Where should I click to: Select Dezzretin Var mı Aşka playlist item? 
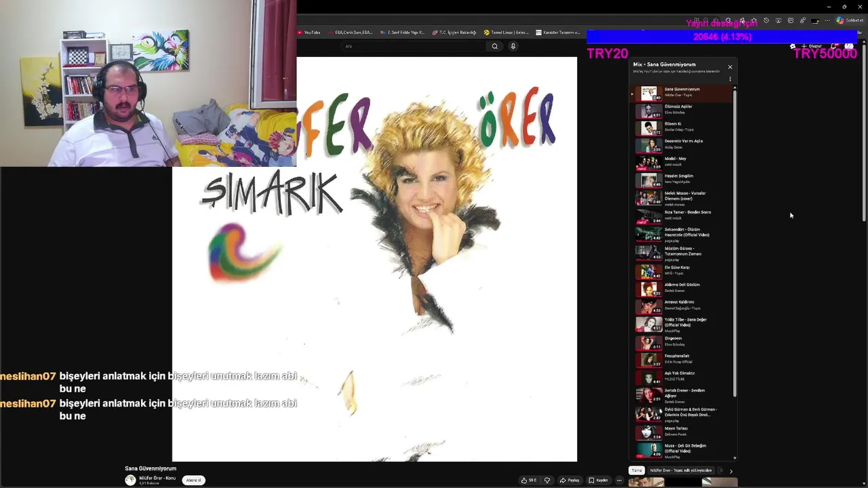682,144
